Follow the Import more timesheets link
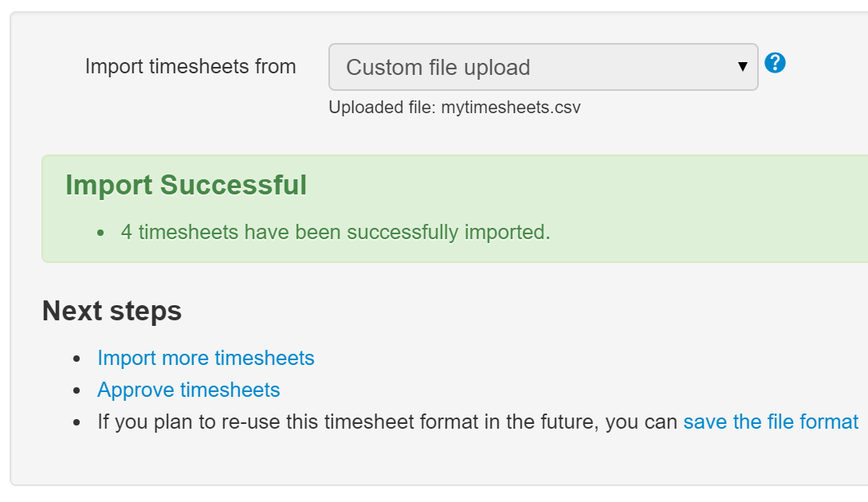 pos(206,358)
